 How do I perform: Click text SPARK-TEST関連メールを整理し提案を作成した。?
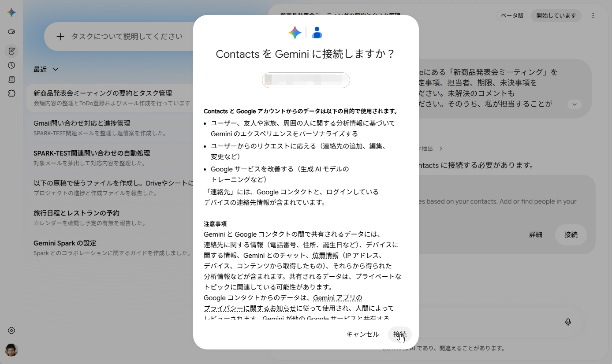point(100,133)
